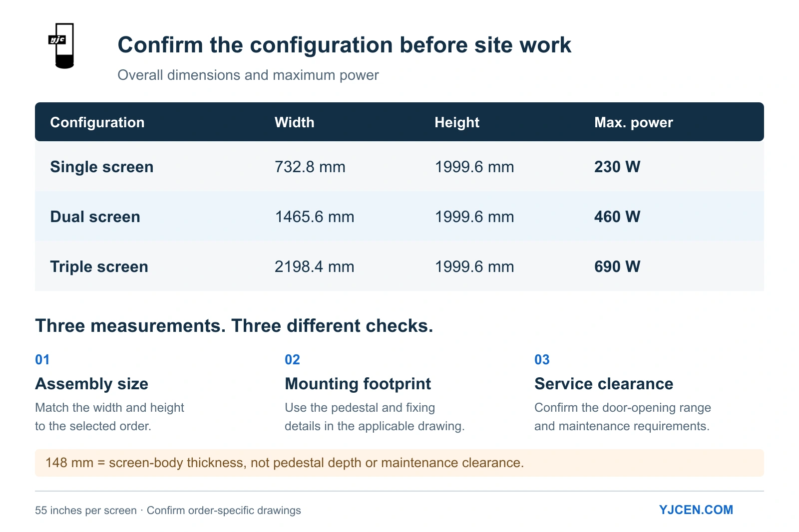Image resolution: width=799 pixels, height=532 pixels.
Task: Select the 'Confirm the configuration before site work' heading
Action: click(x=344, y=45)
